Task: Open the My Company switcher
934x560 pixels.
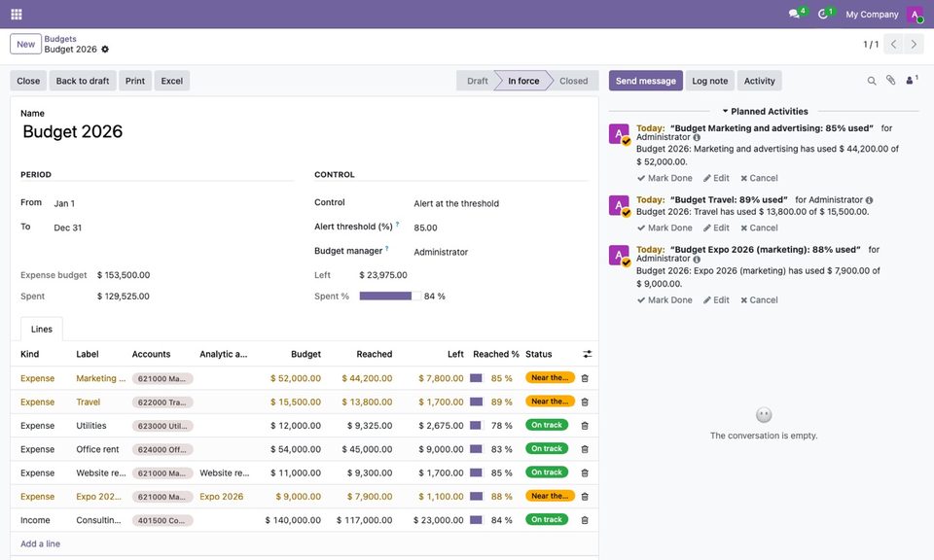Action: 872,15
